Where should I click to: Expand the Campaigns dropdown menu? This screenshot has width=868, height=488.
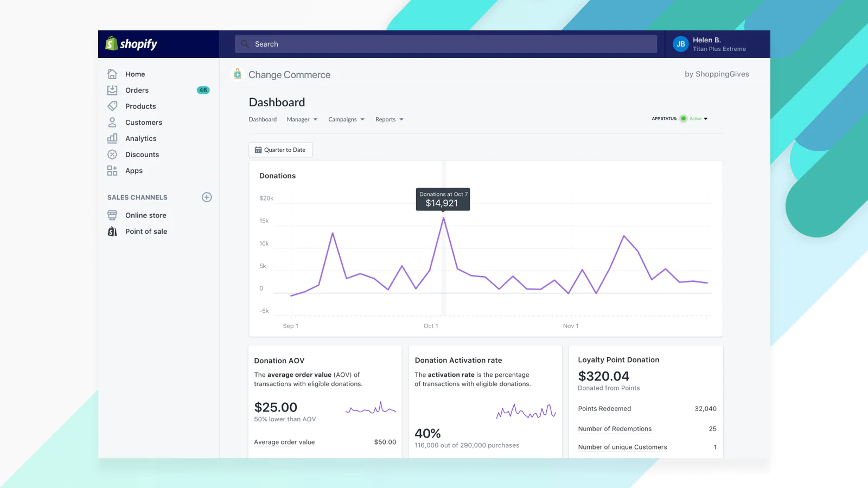coord(346,119)
